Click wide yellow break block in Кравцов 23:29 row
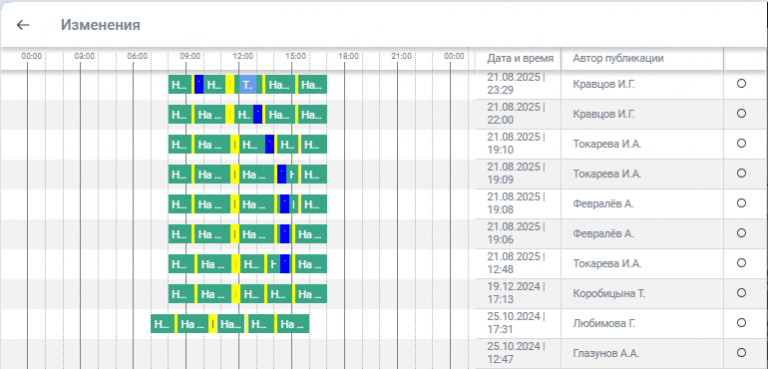 coord(230,84)
